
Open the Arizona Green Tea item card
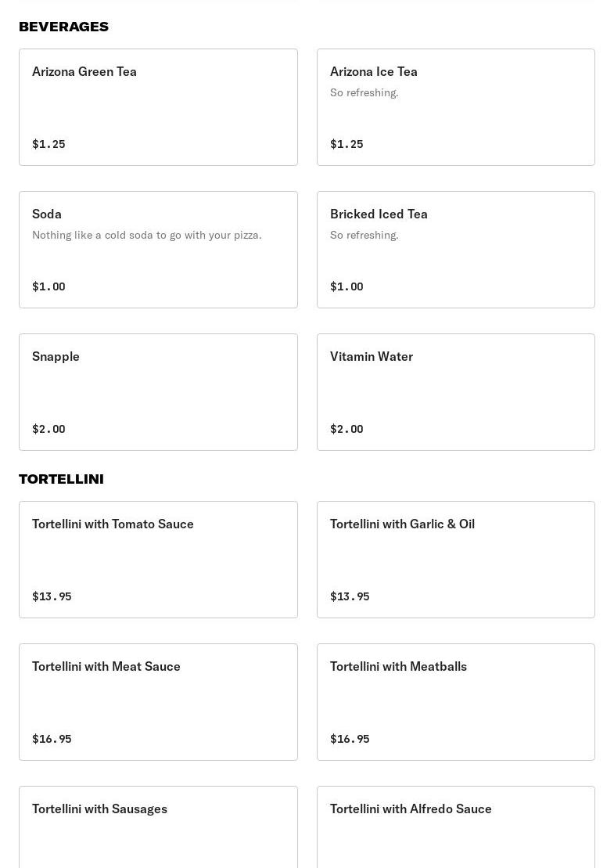click(x=158, y=107)
